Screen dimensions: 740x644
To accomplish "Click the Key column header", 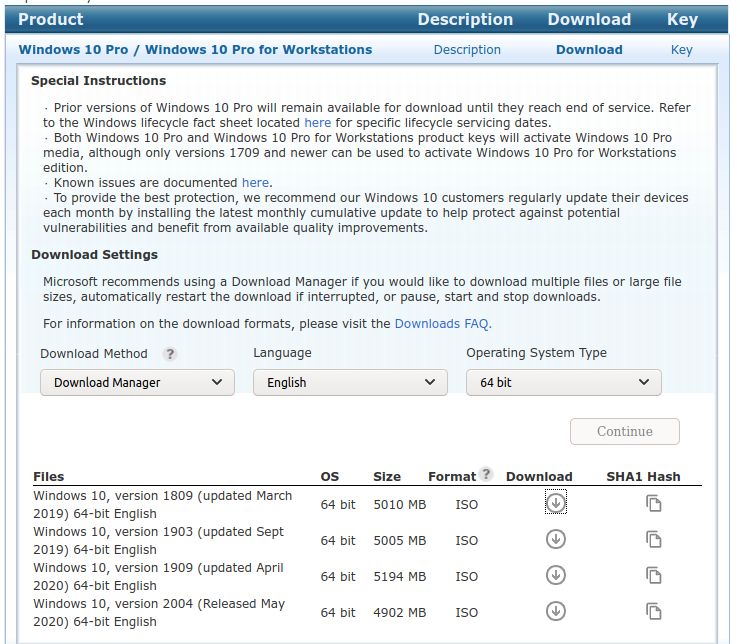I will (x=682, y=19).
